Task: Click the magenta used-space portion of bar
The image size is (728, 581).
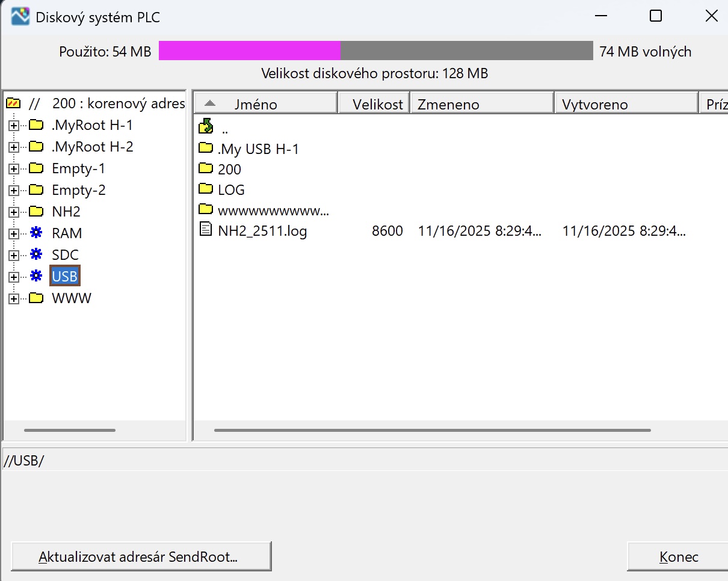Action: pos(249,51)
